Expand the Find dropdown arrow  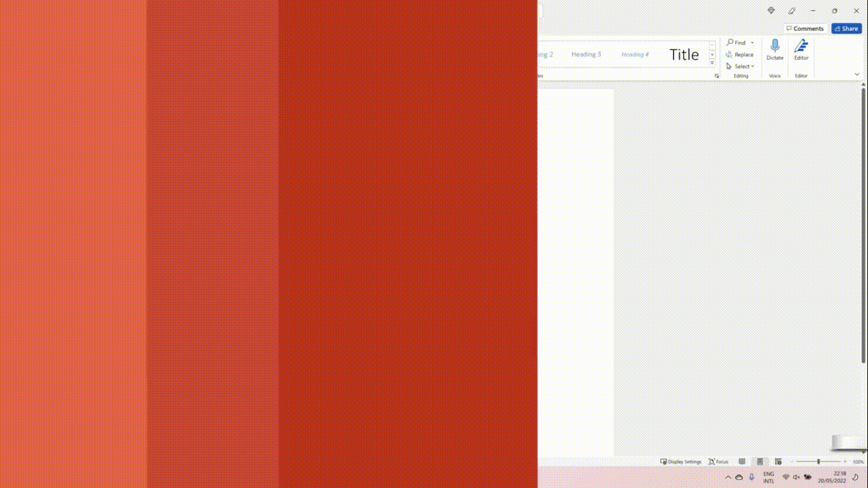coord(752,43)
